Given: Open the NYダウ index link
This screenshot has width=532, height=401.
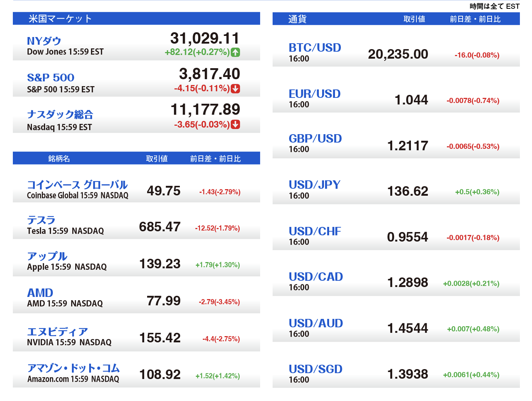Looking at the screenshot, I should [x=44, y=41].
